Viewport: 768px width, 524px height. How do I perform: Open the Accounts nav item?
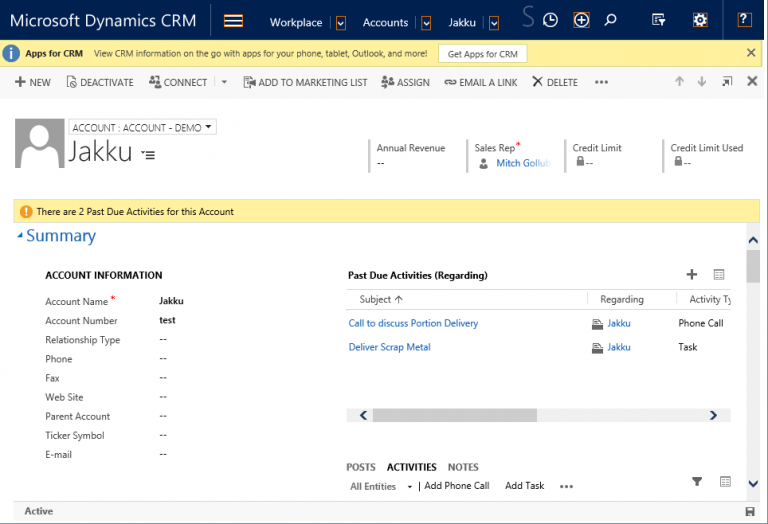click(x=385, y=23)
